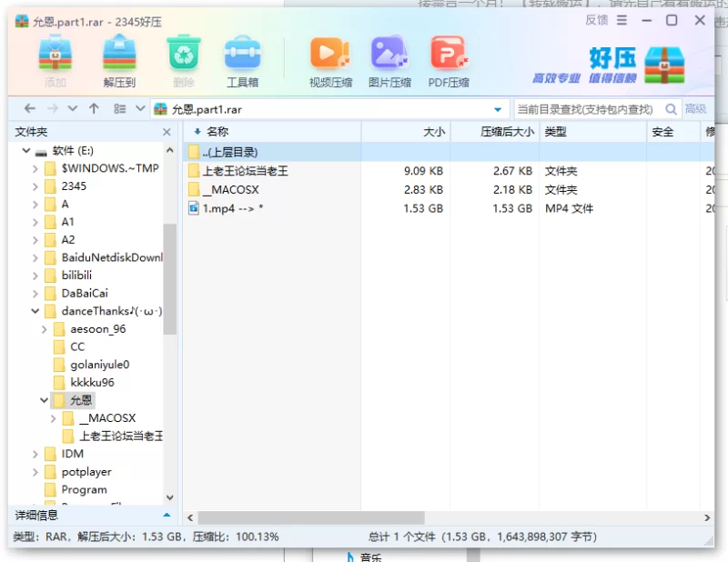
Task: Open the hamburger menu in title bar
Action: pyautogui.click(x=622, y=20)
